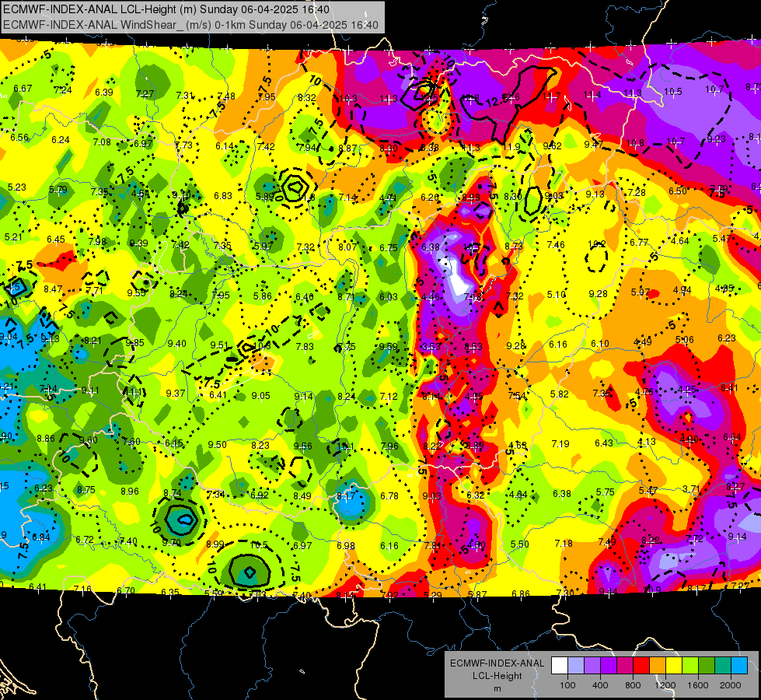Click the wind shear value '7.46'
This screenshot has width=761, height=700.
(556, 245)
